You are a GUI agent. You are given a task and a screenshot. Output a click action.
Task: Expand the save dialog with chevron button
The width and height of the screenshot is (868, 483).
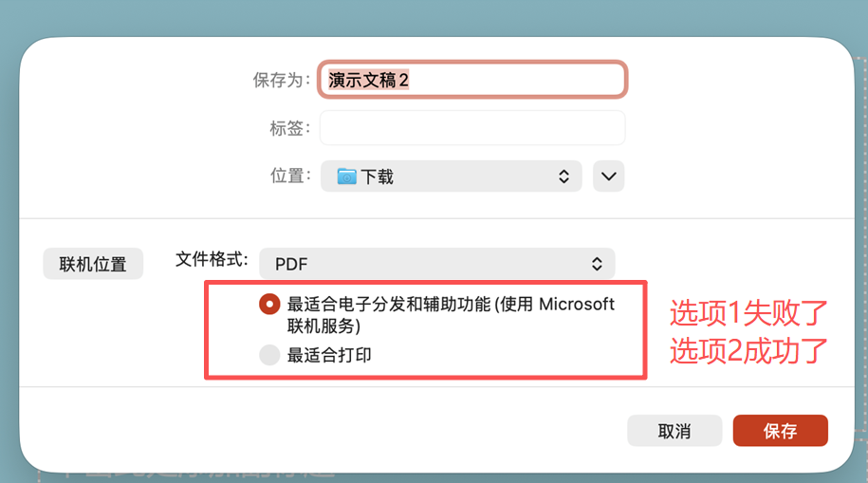(x=608, y=176)
